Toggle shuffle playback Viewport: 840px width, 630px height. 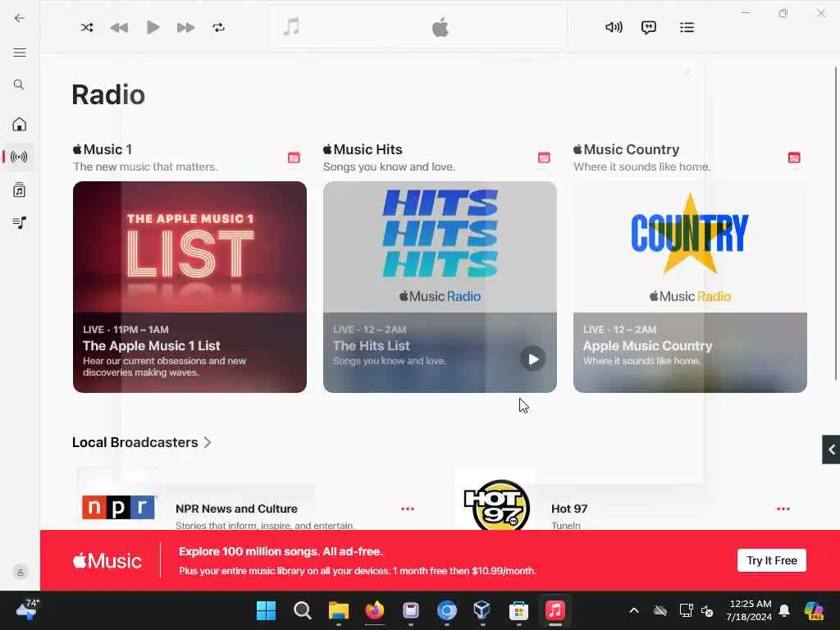(x=87, y=27)
